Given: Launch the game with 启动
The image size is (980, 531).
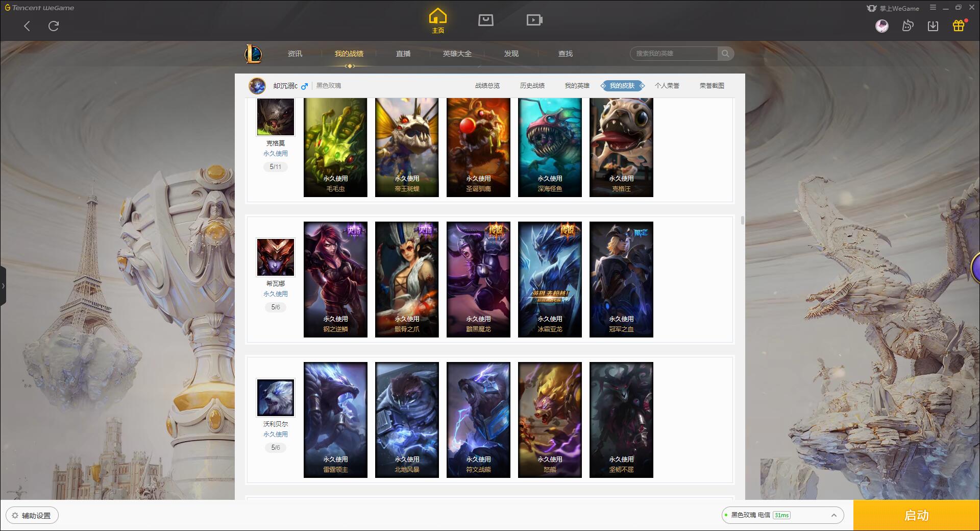Looking at the screenshot, I should click(x=916, y=515).
